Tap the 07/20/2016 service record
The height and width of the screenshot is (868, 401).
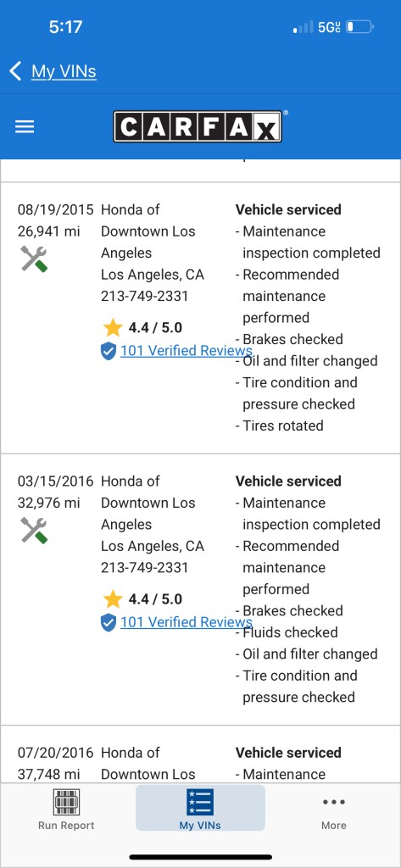click(x=200, y=754)
